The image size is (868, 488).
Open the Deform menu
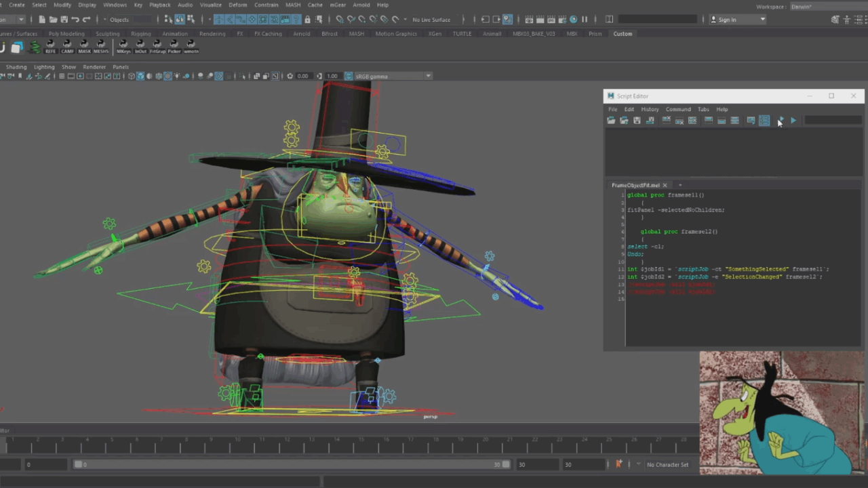[x=237, y=5]
